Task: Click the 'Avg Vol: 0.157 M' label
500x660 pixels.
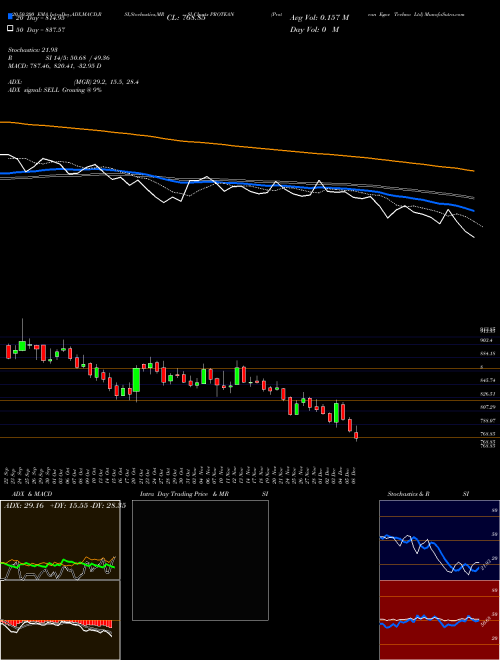Action: (x=319, y=18)
